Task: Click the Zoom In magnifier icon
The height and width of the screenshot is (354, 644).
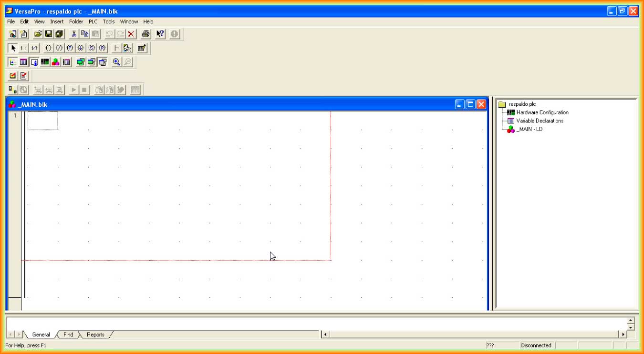Action: click(x=116, y=62)
